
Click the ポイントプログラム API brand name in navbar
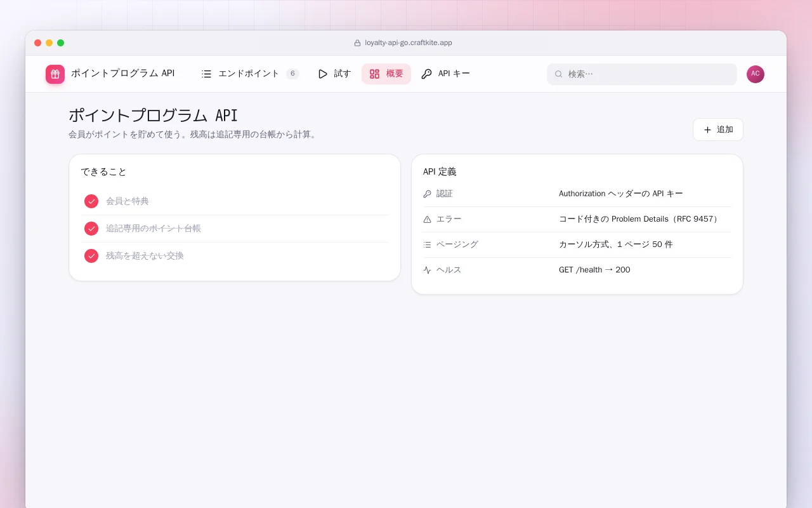(x=122, y=74)
